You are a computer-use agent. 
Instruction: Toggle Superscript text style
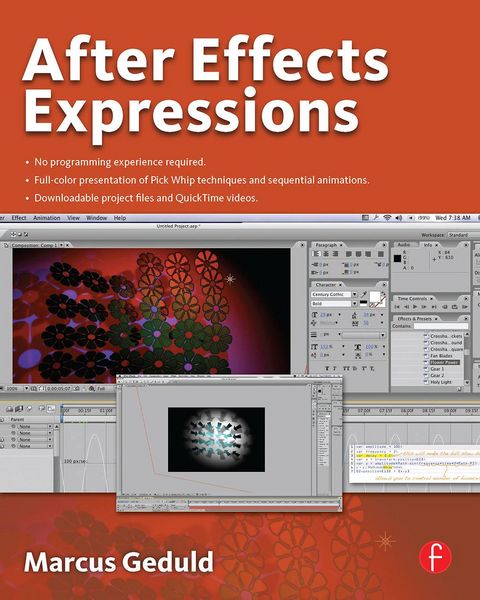[x=363, y=368]
